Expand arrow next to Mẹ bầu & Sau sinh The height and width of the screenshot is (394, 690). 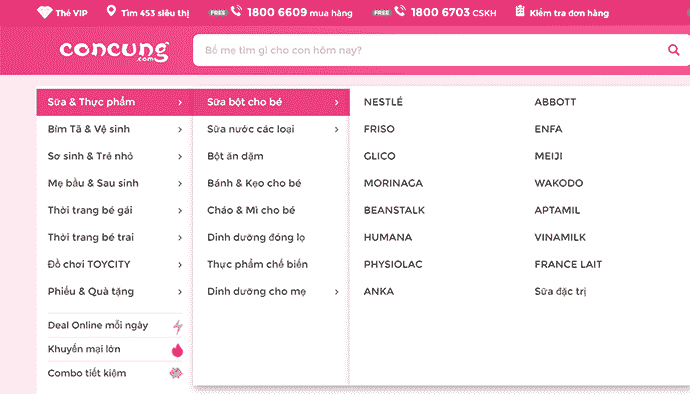(x=180, y=184)
